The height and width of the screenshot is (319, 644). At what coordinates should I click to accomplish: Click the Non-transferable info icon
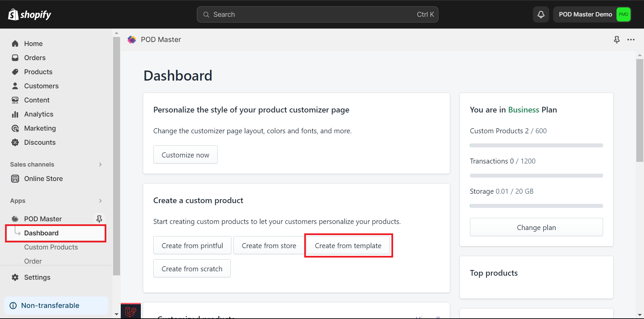click(13, 306)
